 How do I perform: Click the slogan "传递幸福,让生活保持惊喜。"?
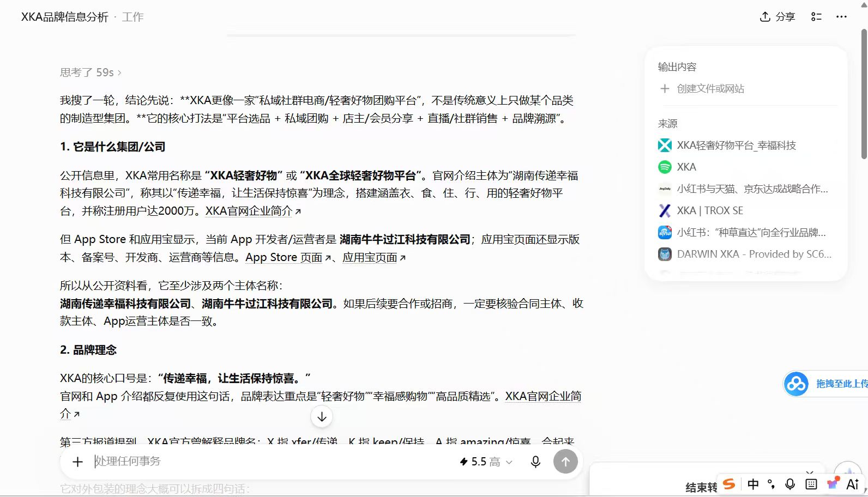234,378
